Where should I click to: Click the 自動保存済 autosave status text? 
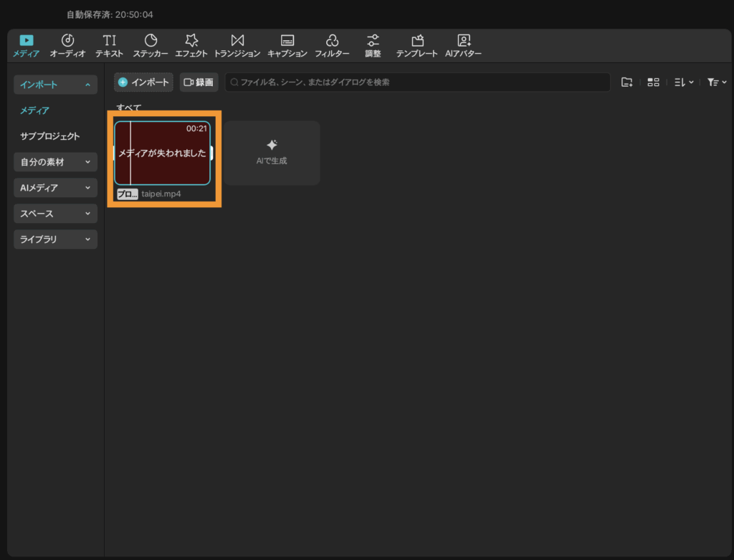point(110,14)
